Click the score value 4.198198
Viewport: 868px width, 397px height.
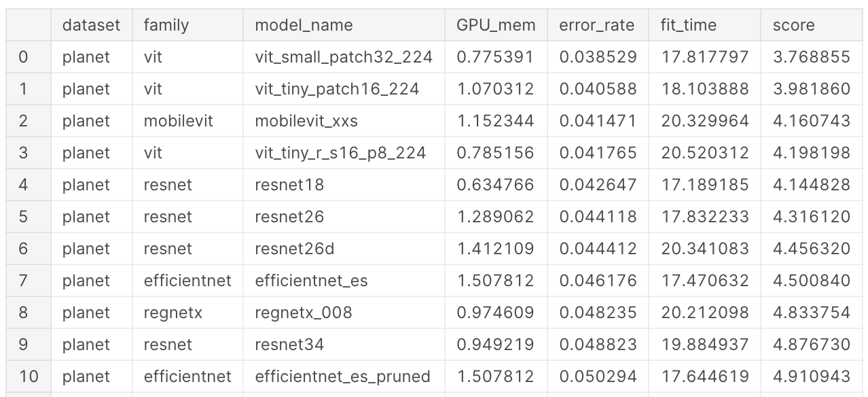812,153
